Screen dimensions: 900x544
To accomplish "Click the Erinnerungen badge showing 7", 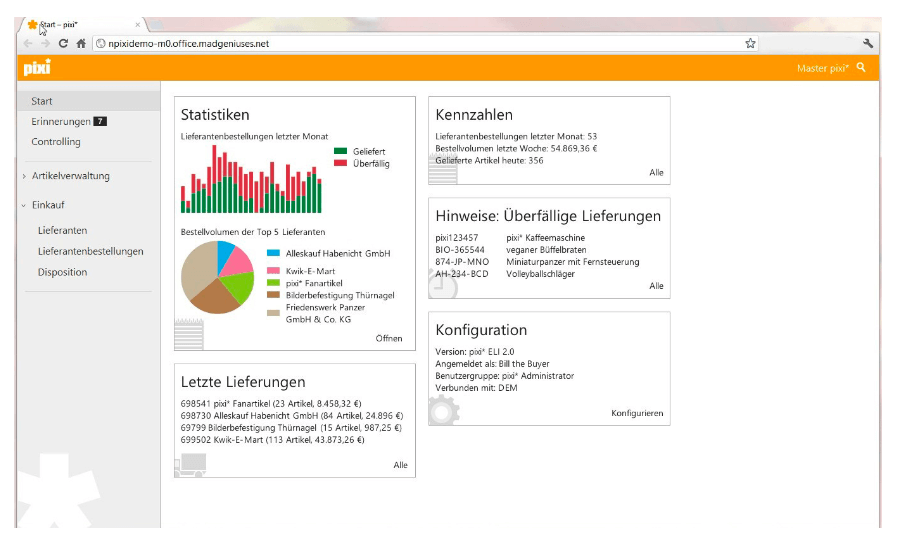I will (x=100, y=121).
